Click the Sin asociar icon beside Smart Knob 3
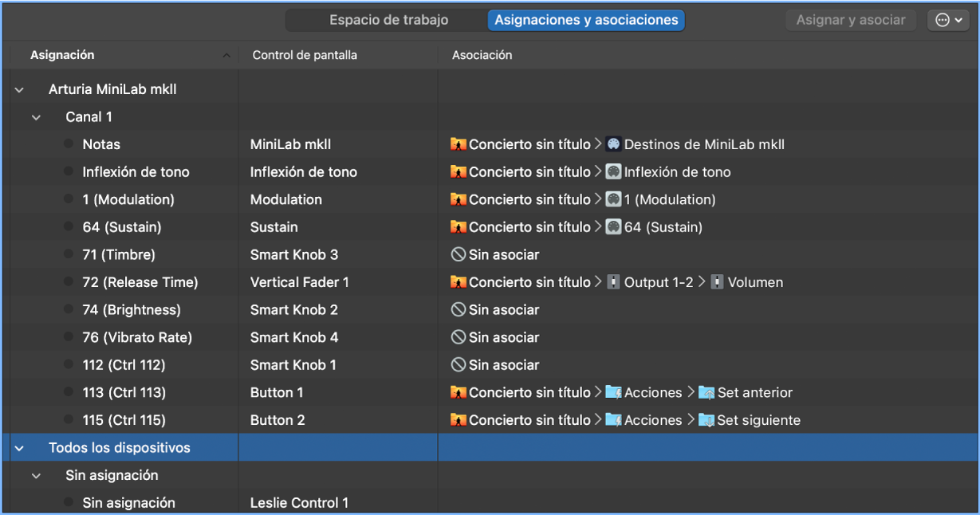Viewport: 980px width, 515px height. (x=458, y=255)
